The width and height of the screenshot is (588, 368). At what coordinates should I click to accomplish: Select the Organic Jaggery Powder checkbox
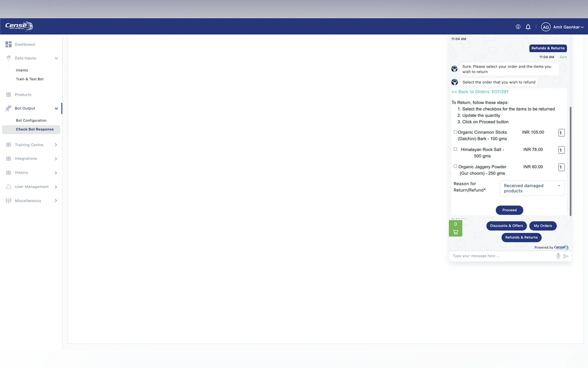pyautogui.click(x=455, y=166)
